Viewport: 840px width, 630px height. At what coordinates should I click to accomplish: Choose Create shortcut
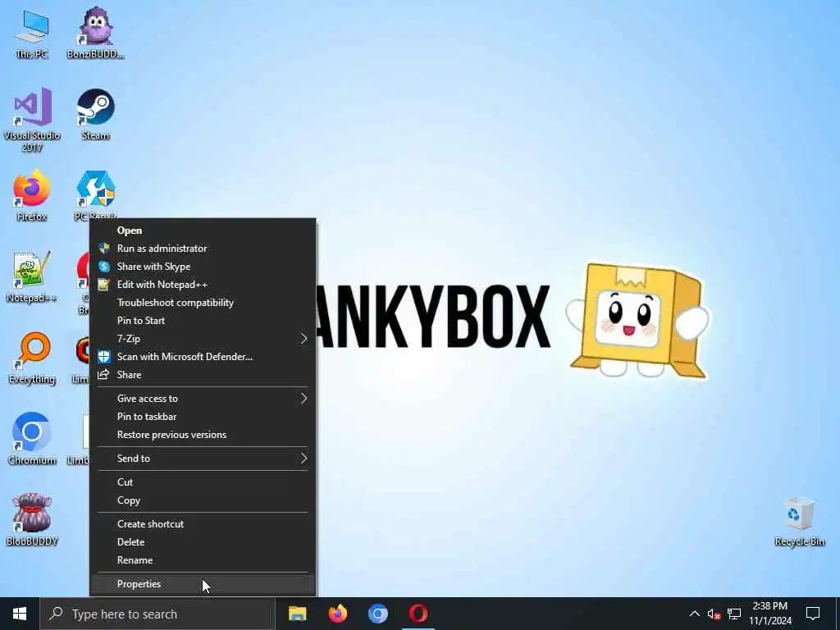(x=203, y=524)
